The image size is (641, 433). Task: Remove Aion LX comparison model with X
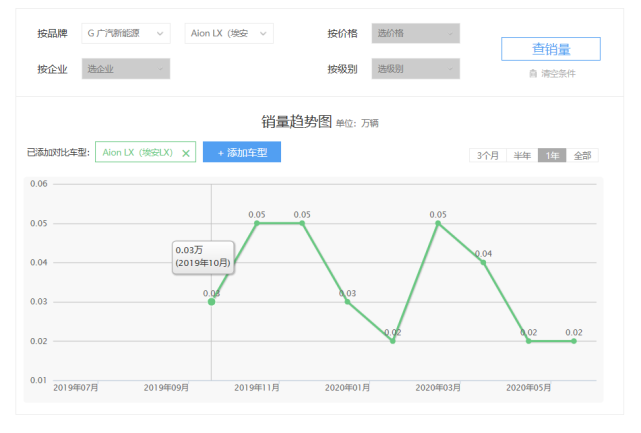pos(186,153)
